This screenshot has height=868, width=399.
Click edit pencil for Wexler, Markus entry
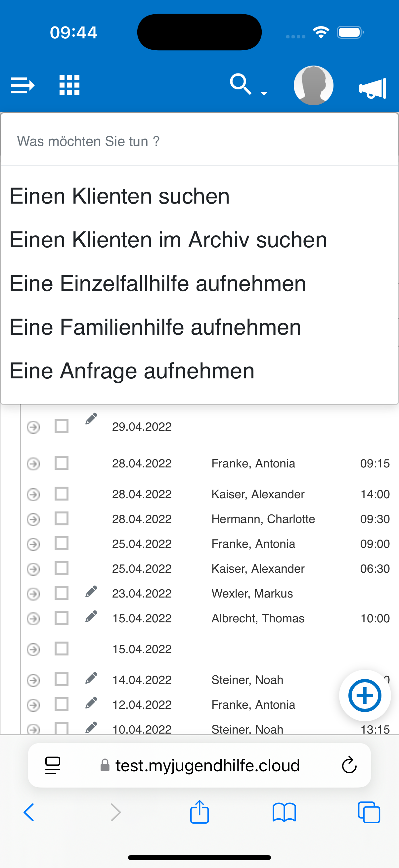91,592
